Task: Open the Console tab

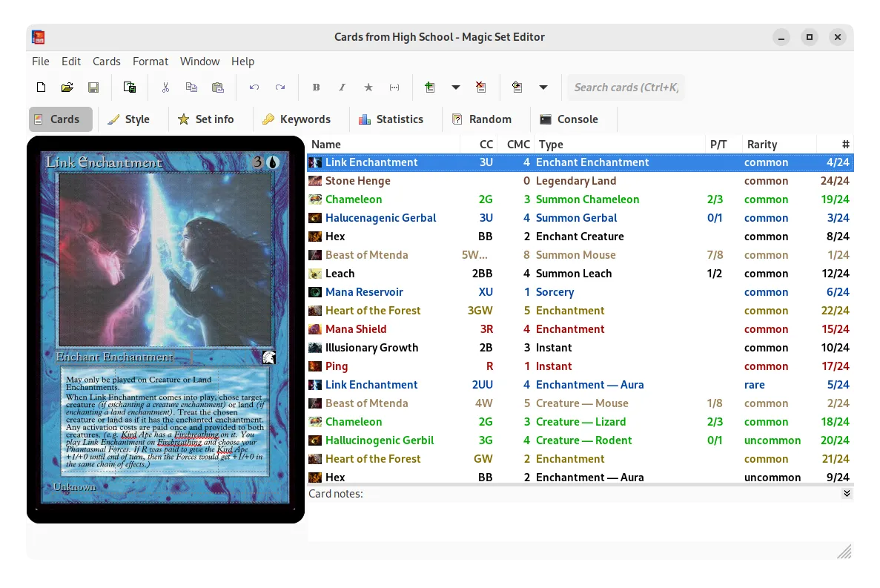Action: pos(569,119)
